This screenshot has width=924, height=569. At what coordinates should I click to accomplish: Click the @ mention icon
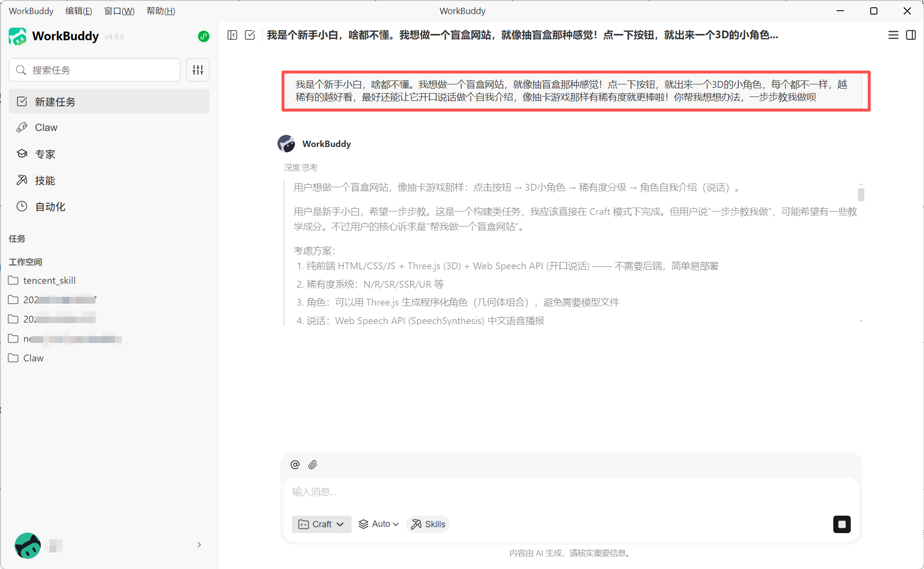tap(295, 465)
